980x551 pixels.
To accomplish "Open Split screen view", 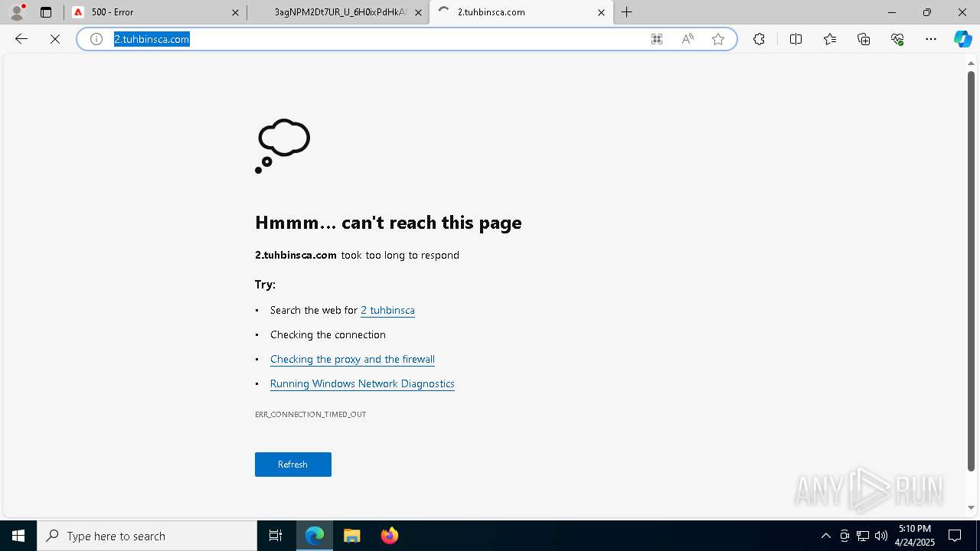I will click(x=795, y=39).
